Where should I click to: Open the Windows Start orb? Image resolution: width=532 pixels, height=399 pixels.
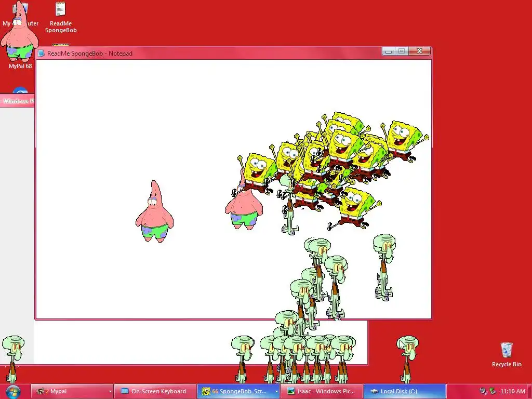pyautogui.click(x=13, y=392)
